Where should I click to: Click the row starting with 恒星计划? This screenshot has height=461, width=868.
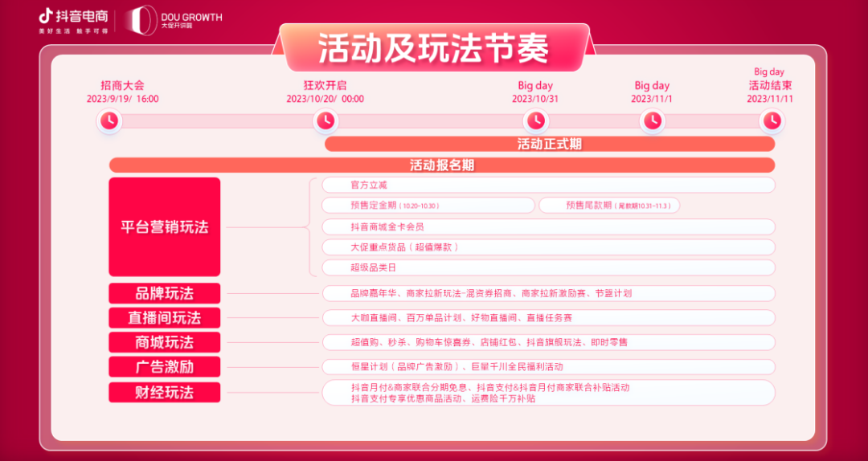coord(548,367)
